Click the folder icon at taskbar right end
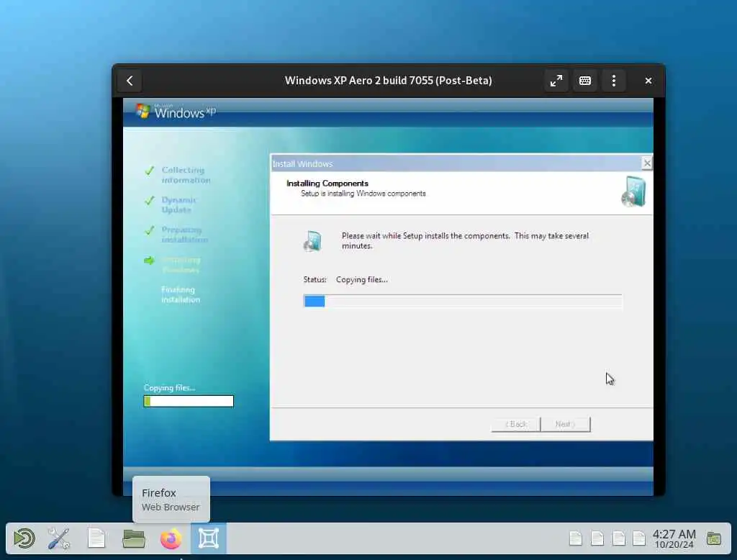The height and width of the screenshot is (560, 737). click(x=713, y=538)
